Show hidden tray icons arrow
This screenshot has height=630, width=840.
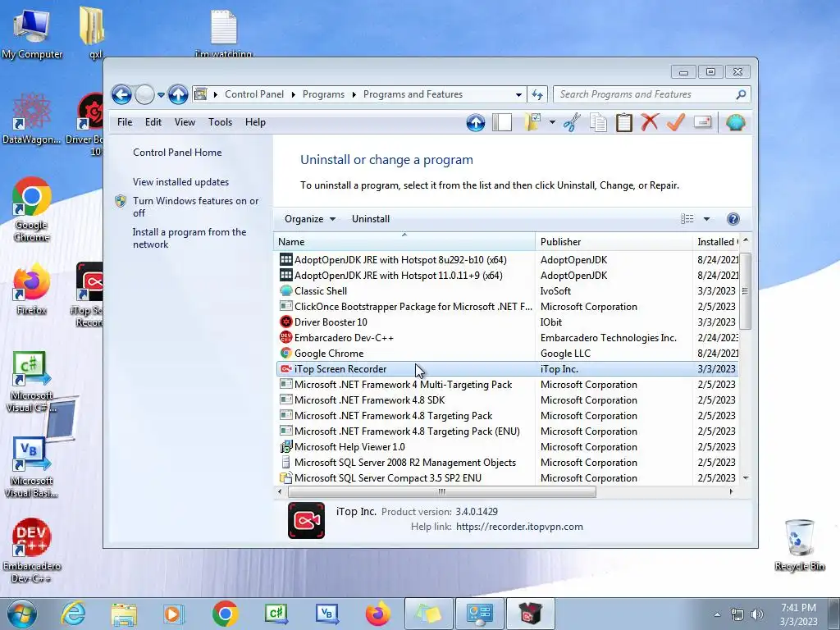click(717, 614)
